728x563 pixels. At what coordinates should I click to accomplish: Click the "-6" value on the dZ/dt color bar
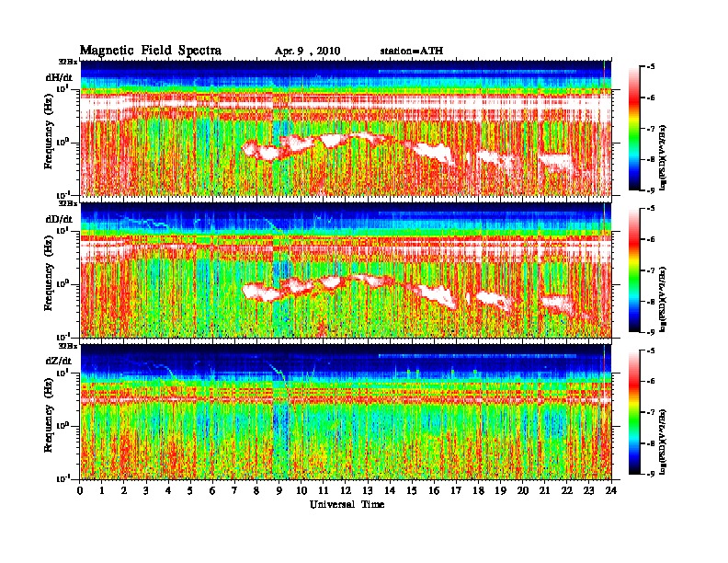pos(651,382)
